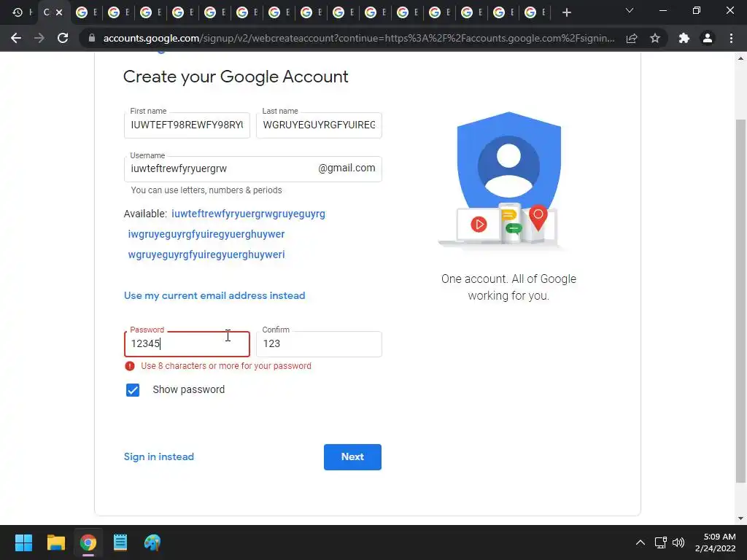Viewport: 747px width, 560px height.
Task: Switch to the History tab with clock icon
Action: (18, 12)
